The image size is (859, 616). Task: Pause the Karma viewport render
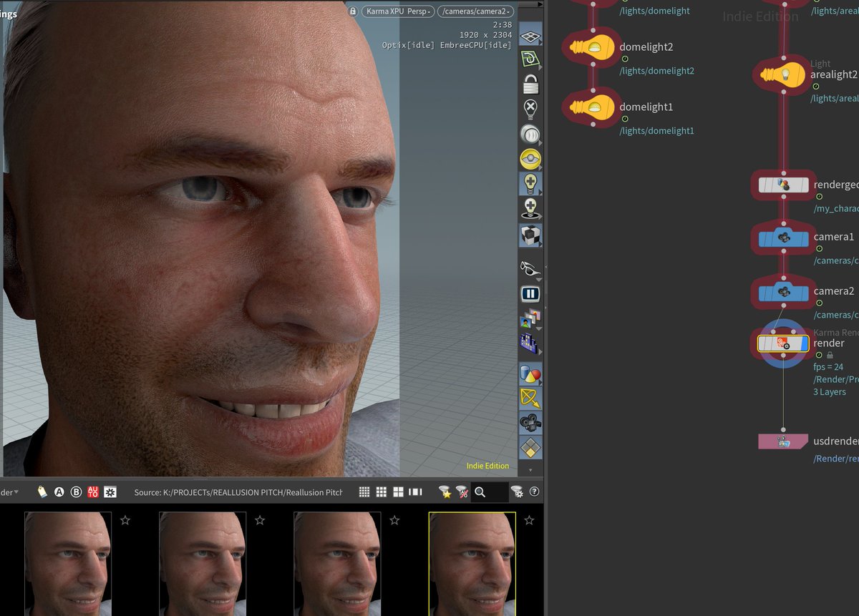click(530, 294)
